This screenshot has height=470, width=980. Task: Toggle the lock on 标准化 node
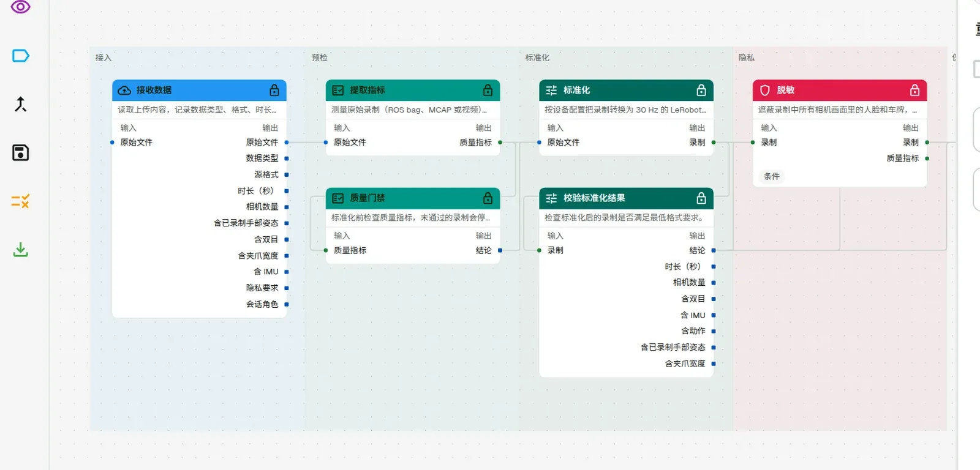pos(701,90)
